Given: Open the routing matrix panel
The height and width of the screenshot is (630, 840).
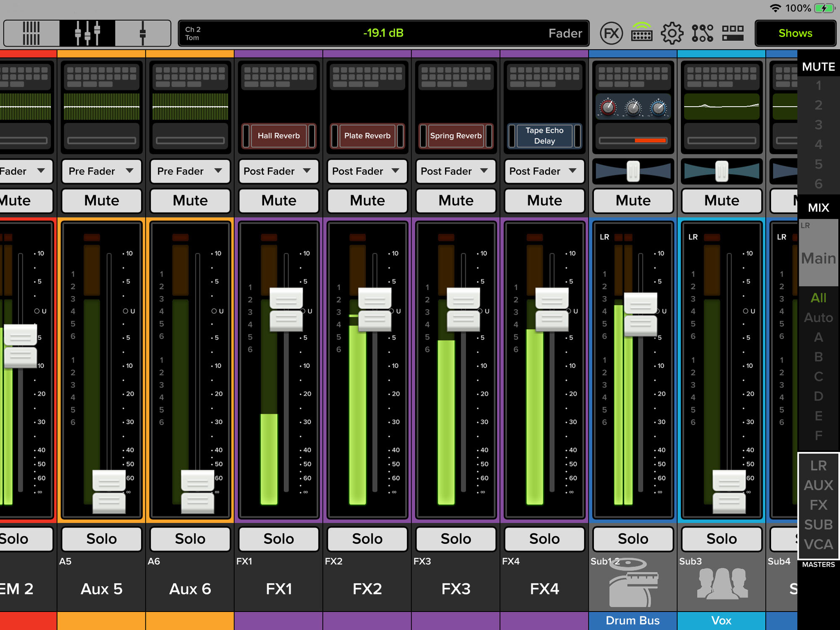Looking at the screenshot, I should pyautogui.click(x=703, y=33).
